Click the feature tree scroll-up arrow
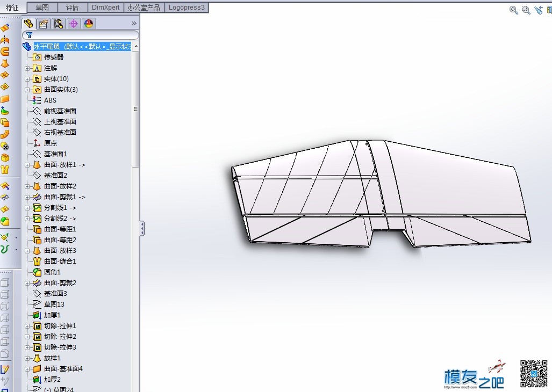 pos(136,47)
